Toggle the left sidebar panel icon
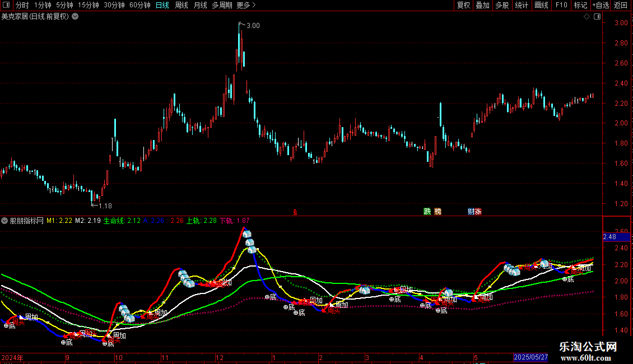 point(6,5)
